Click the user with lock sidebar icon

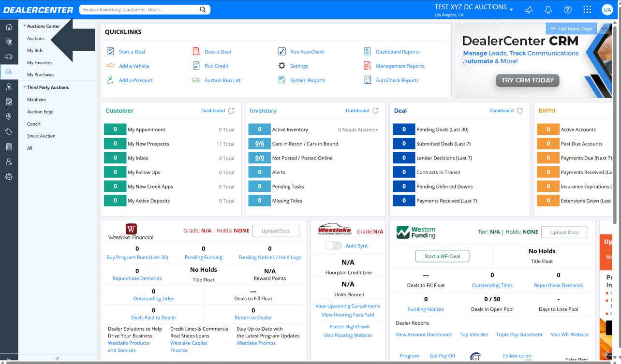[x=9, y=162]
